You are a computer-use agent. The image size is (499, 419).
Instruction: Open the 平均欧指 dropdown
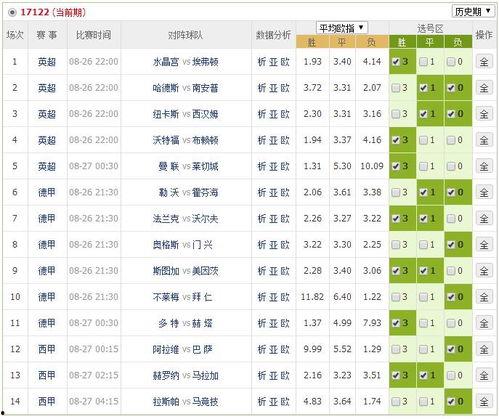[x=341, y=28]
